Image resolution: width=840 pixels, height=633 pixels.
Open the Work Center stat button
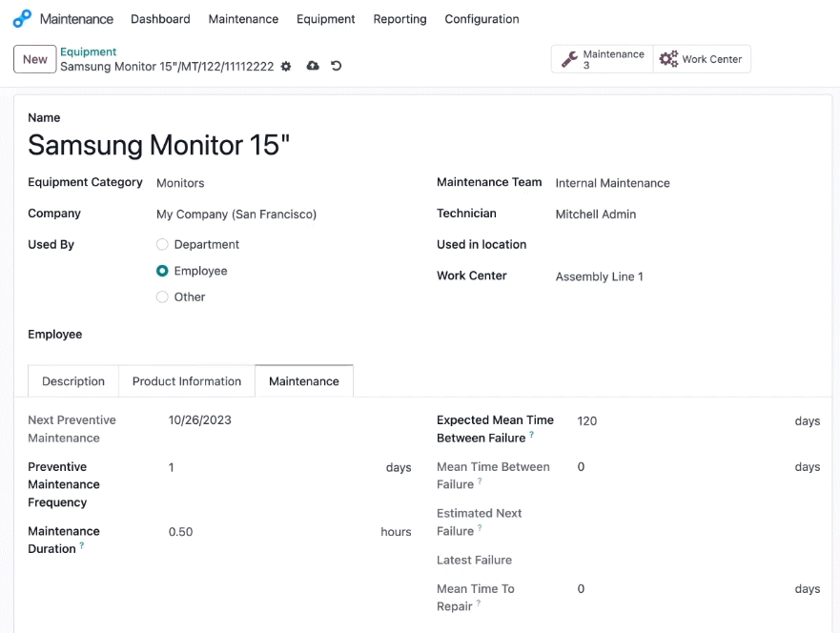702,59
